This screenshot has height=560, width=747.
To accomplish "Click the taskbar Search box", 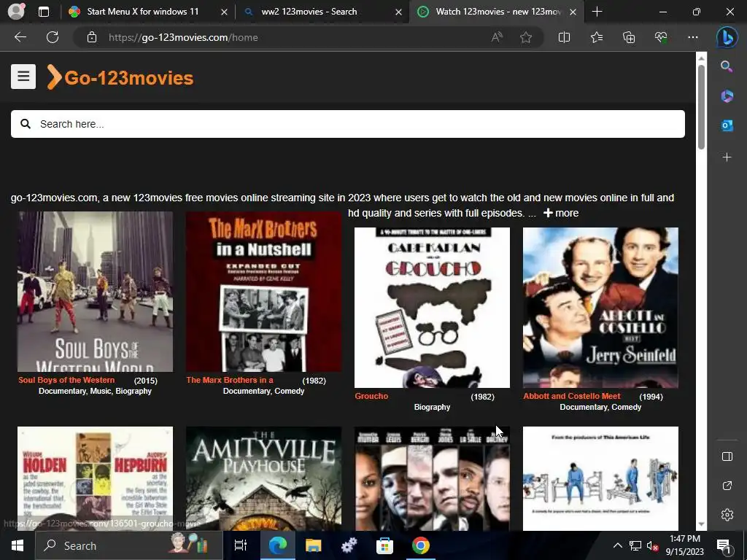I will pos(129,545).
